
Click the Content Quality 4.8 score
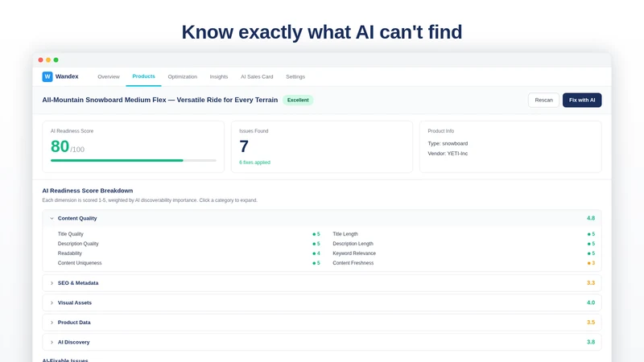tap(591, 218)
